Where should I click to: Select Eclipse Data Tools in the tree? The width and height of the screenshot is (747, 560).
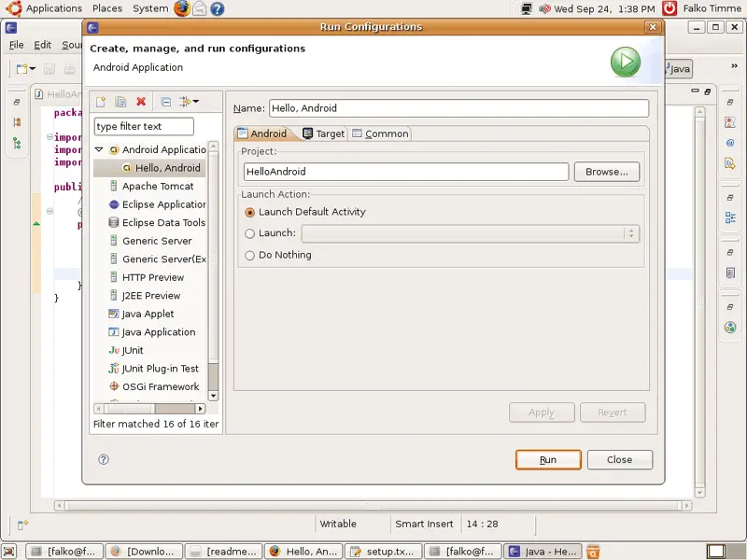(x=157, y=222)
